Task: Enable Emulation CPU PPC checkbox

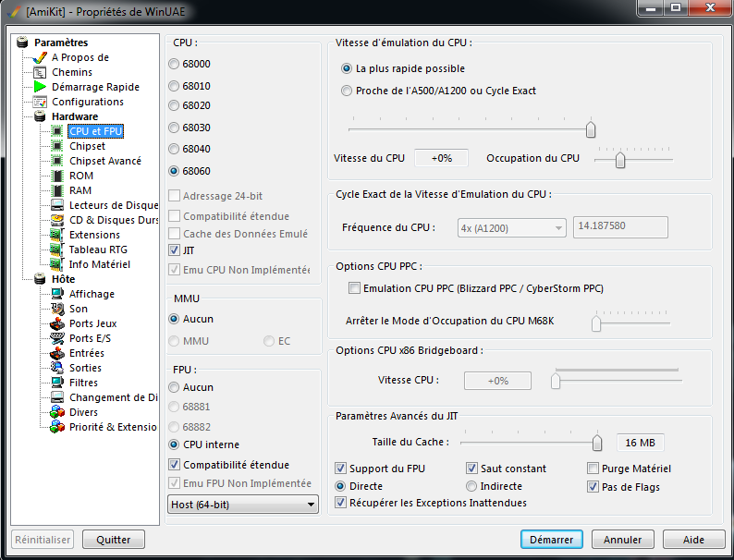Action: click(354, 288)
